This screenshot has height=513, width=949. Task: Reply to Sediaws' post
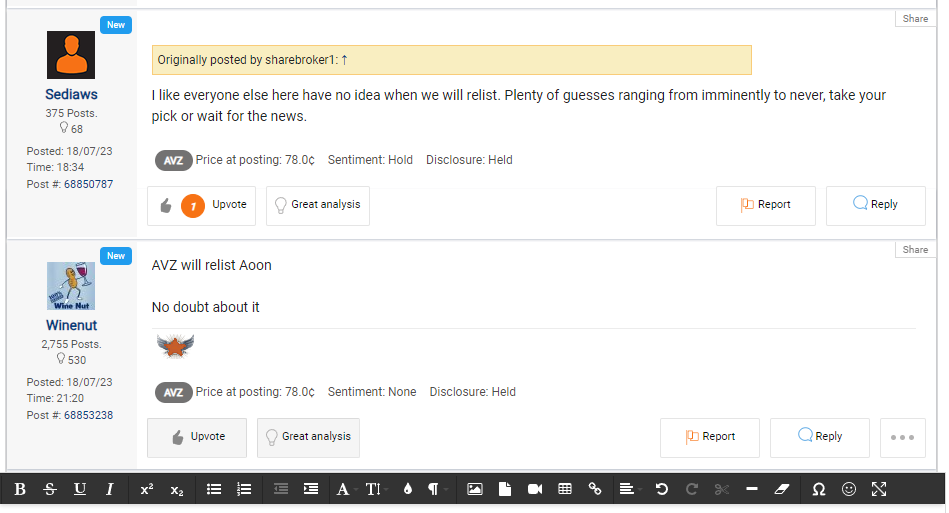coord(875,205)
